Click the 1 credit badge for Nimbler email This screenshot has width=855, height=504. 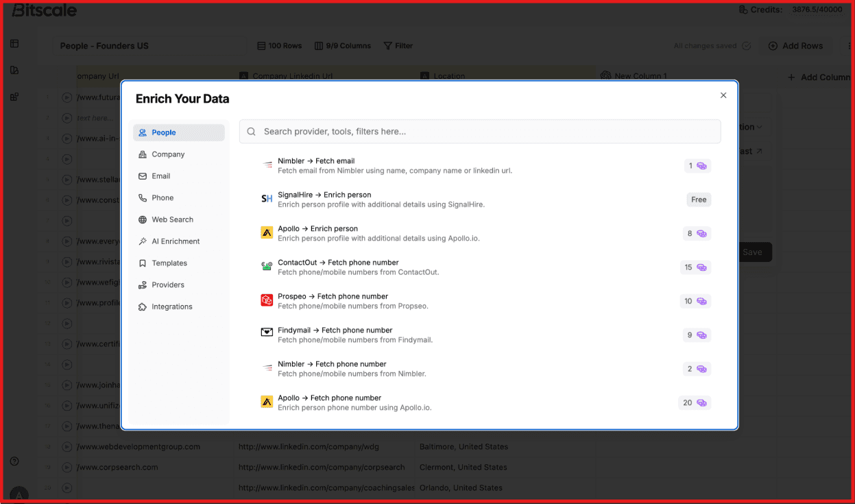pyautogui.click(x=698, y=166)
